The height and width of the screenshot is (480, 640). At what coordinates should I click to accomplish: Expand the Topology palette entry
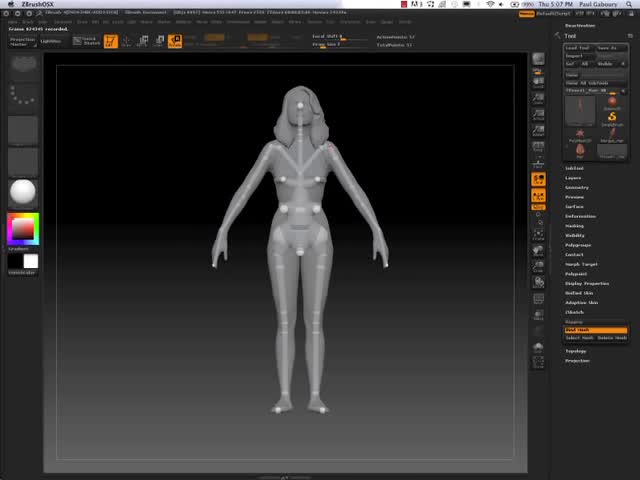[576, 351]
